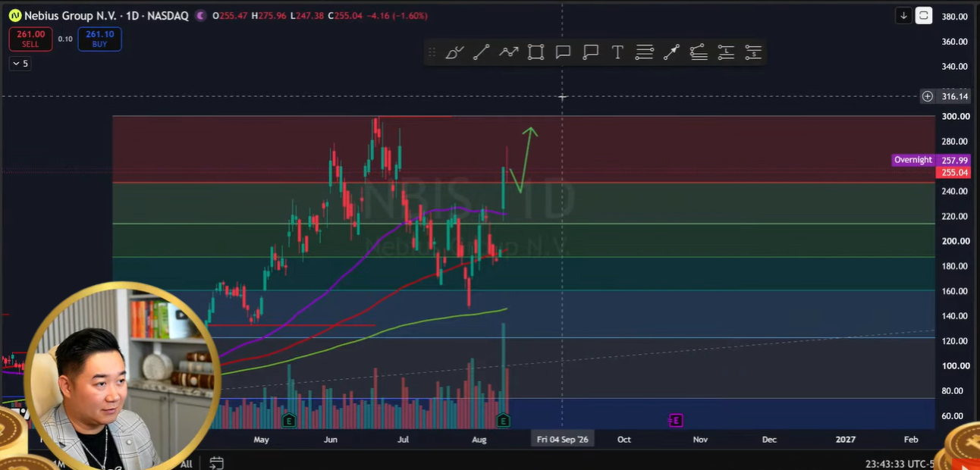Toggle the auto-fit chart button top right
This screenshot has height=470, width=980.
point(924,15)
